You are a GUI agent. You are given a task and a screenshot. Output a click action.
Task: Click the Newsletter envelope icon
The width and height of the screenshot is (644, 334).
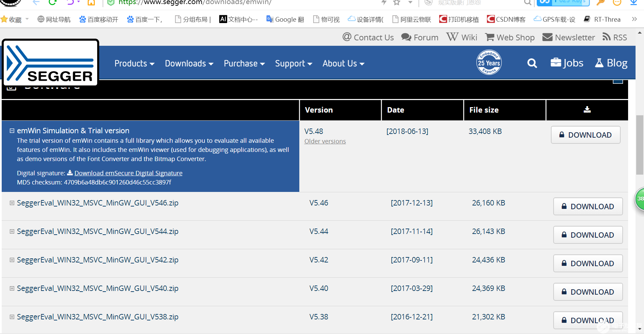click(547, 37)
